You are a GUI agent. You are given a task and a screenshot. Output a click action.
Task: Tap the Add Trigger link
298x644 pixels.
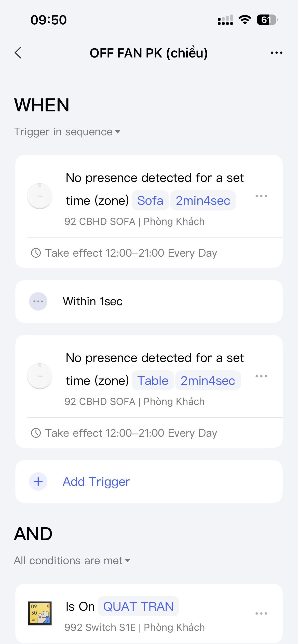click(x=96, y=481)
